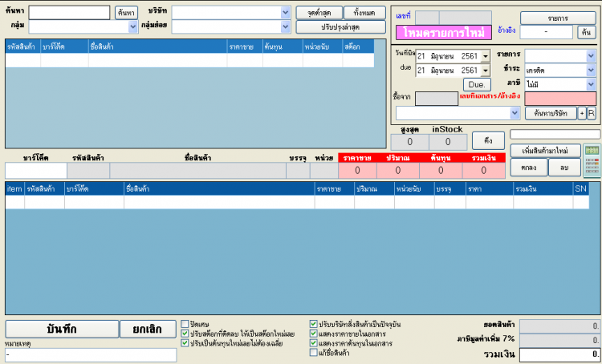
Task: Open the supplier dropdown under ซื้อจาก
Action: tap(515, 113)
